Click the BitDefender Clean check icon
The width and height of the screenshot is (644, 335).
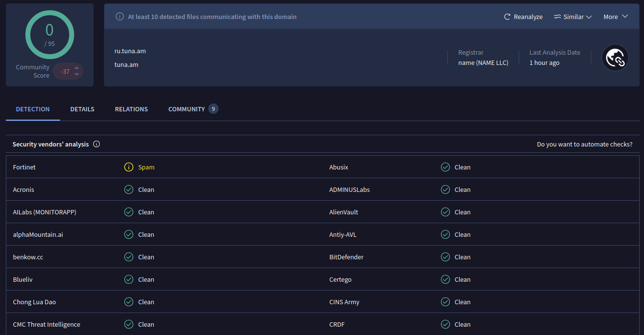445,257
